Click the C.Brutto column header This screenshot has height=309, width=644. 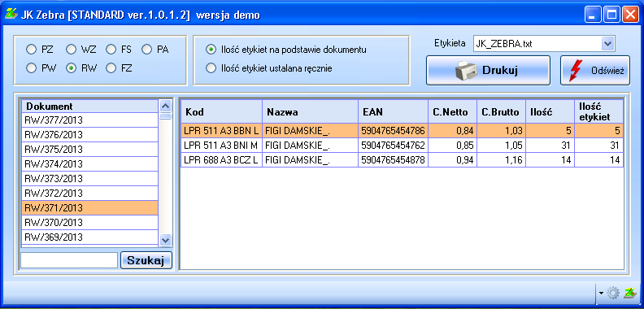pyautogui.click(x=501, y=111)
